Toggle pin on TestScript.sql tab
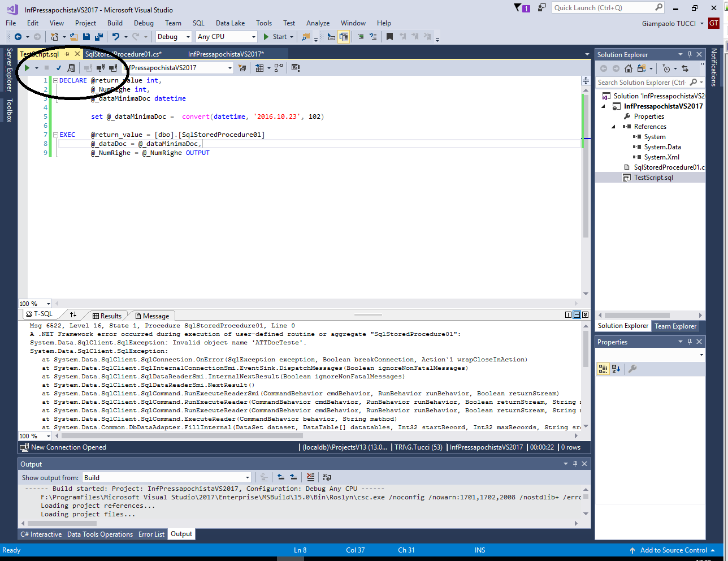This screenshot has height=561, width=728. click(x=67, y=54)
